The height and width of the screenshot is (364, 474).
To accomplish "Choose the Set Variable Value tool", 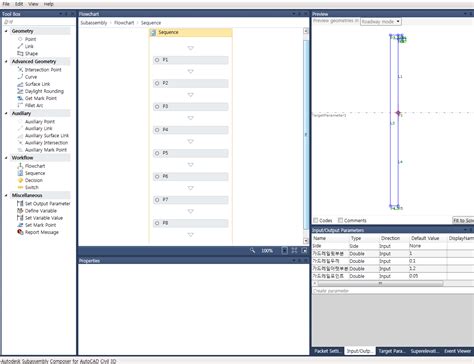I will click(44, 218).
